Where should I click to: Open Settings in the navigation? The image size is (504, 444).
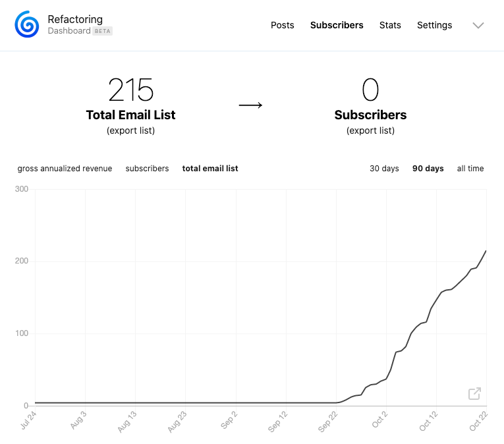tap(434, 25)
